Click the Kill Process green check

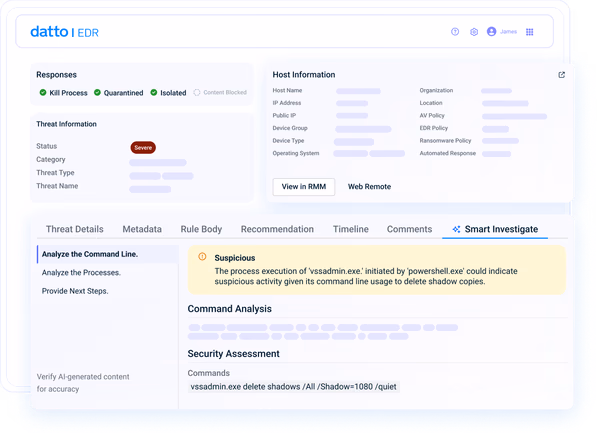tap(43, 92)
